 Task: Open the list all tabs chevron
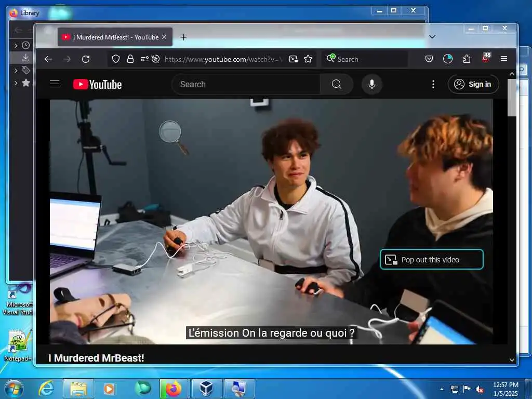coord(432,37)
